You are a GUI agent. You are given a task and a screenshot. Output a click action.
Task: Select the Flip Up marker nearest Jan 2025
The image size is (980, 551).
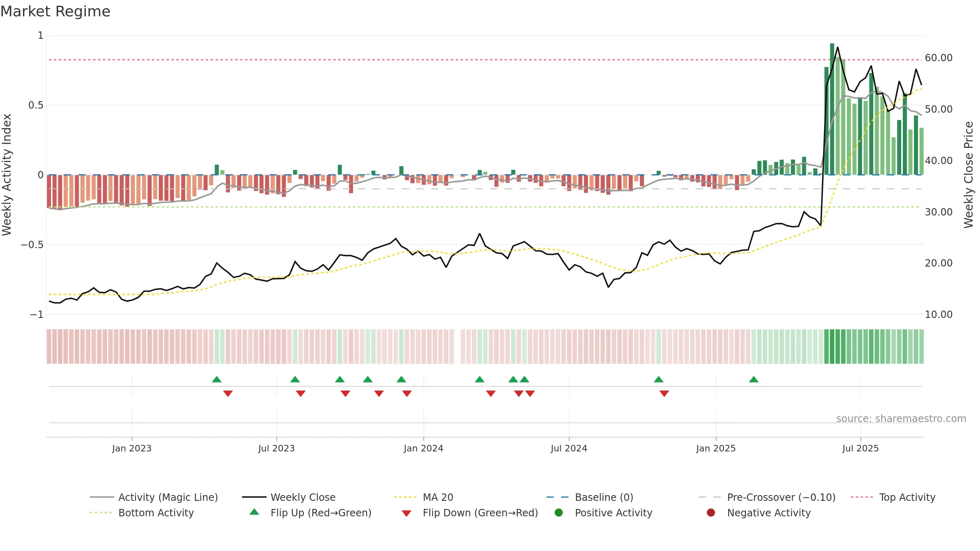pos(754,380)
